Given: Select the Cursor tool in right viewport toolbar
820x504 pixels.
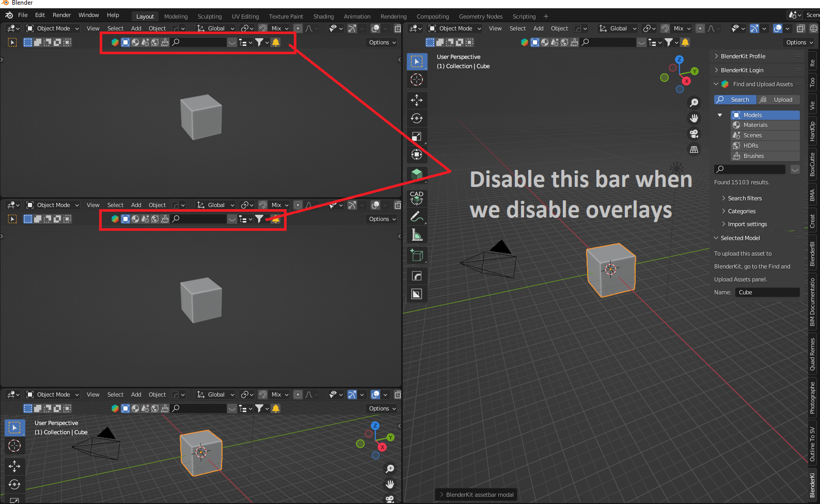Looking at the screenshot, I should tap(417, 80).
